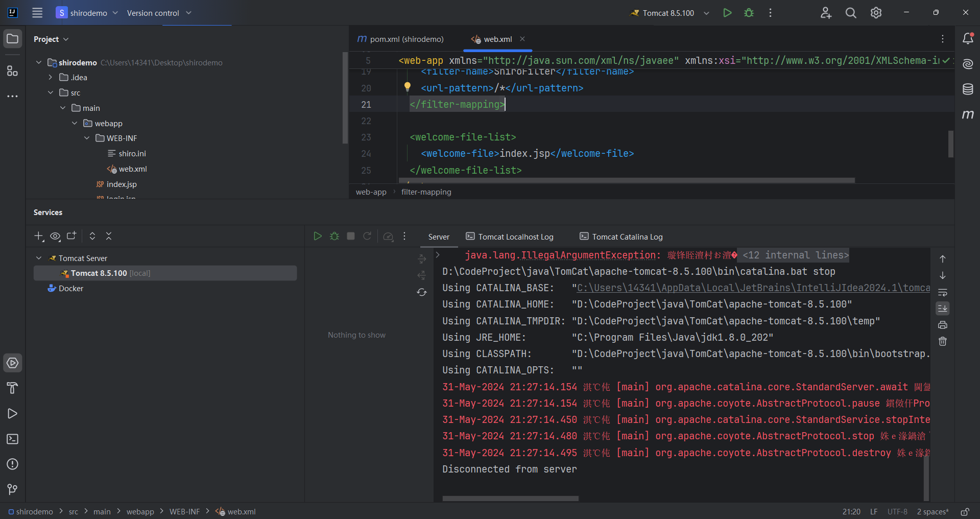Open the Run tool window

[13, 413]
